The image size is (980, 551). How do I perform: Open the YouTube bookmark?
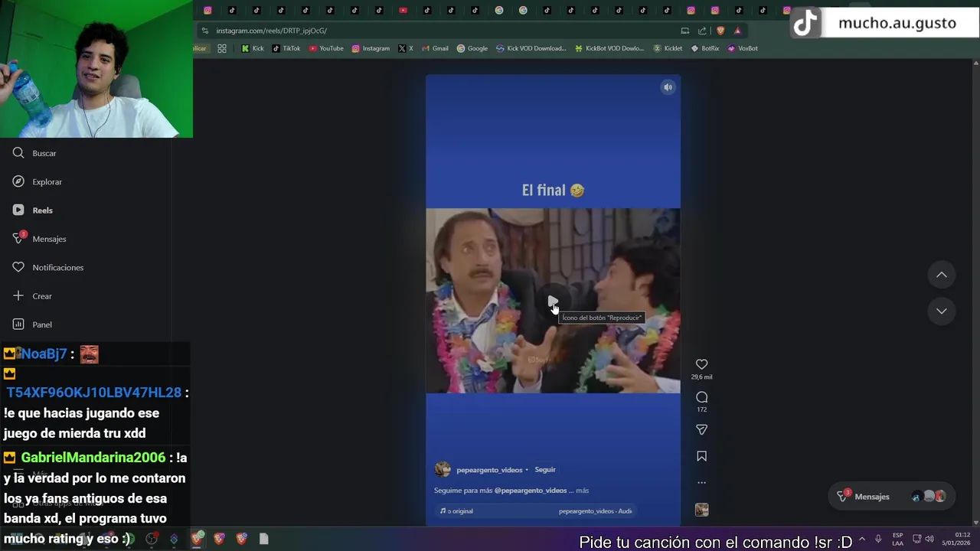click(326, 48)
